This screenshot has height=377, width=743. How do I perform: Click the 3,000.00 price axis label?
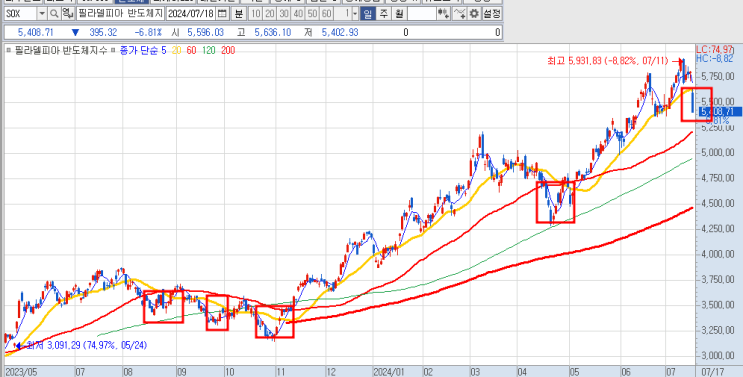point(718,356)
